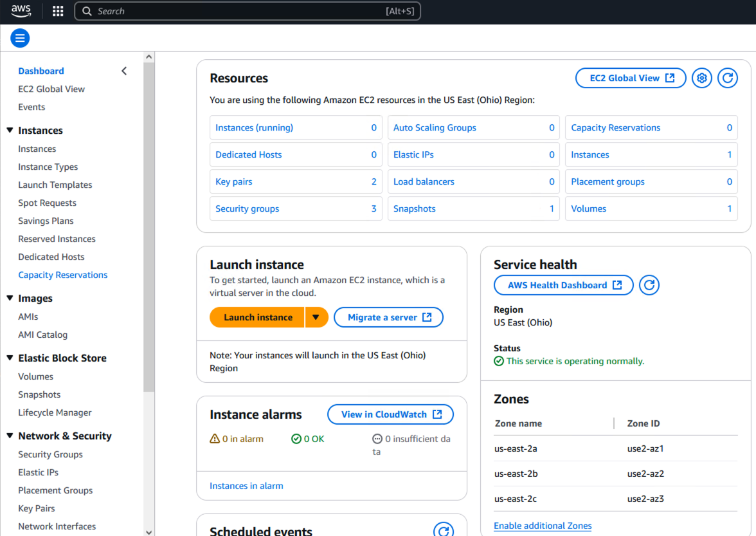Refresh the Service health panel
756x536 pixels.
pyautogui.click(x=649, y=285)
